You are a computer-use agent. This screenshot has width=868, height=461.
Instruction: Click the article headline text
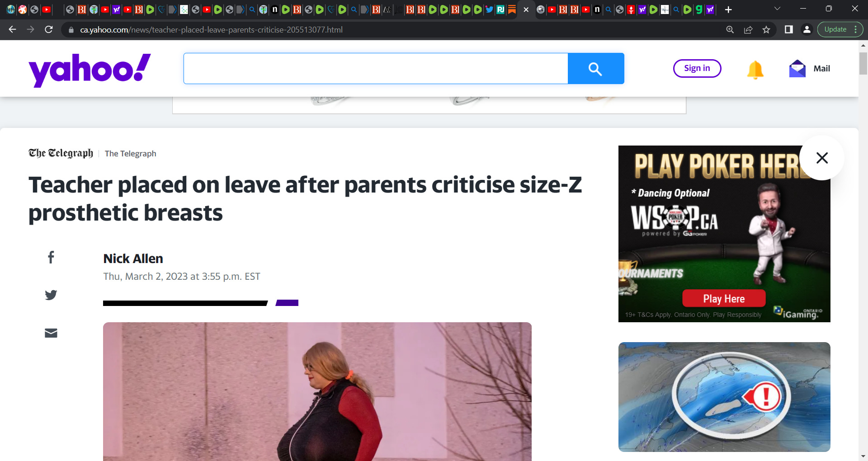click(x=305, y=199)
